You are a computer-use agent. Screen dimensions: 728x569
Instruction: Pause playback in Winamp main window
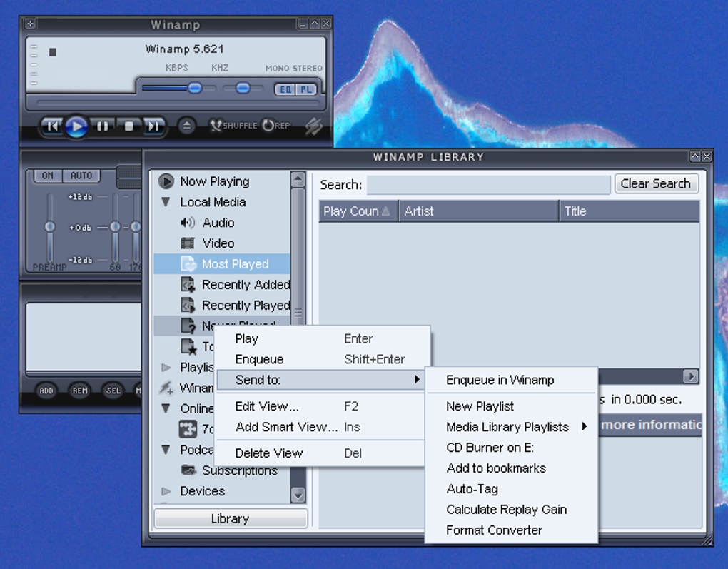coord(102,126)
